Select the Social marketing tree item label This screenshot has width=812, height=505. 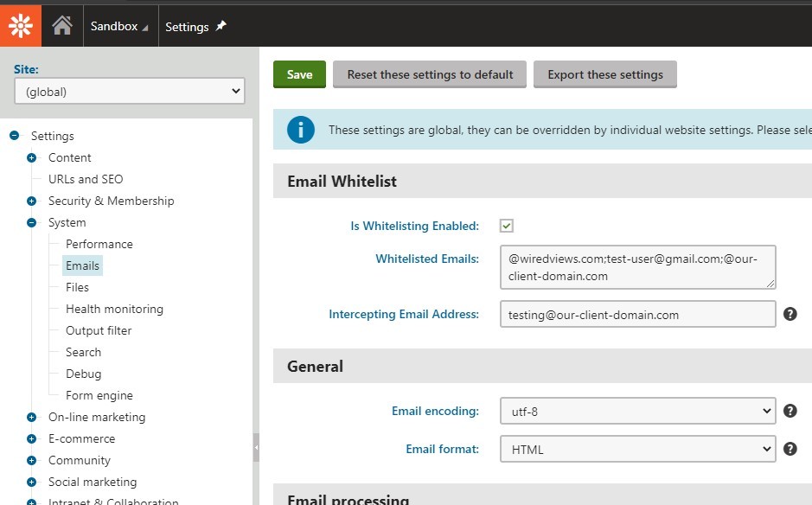[x=93, y=483]
